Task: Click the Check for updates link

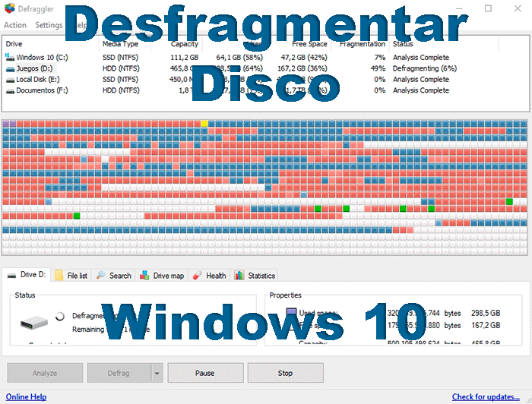Action: coord(486,397)
